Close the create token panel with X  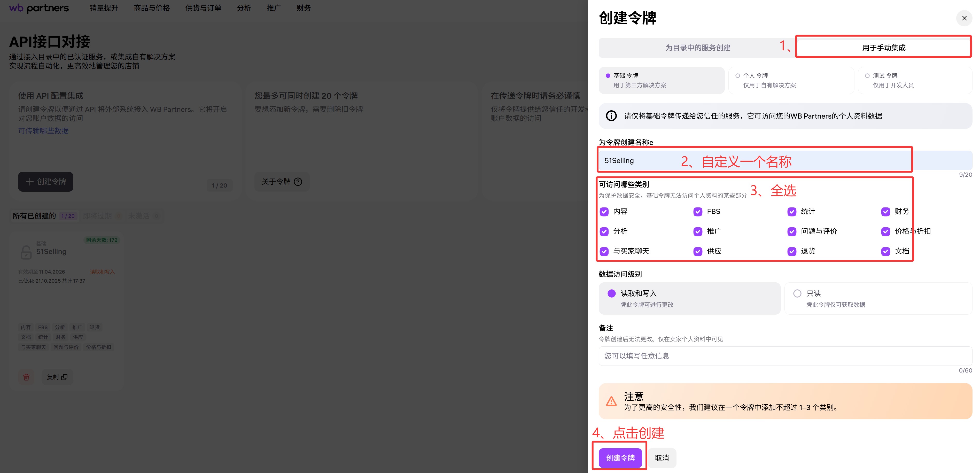coord(964,18)
